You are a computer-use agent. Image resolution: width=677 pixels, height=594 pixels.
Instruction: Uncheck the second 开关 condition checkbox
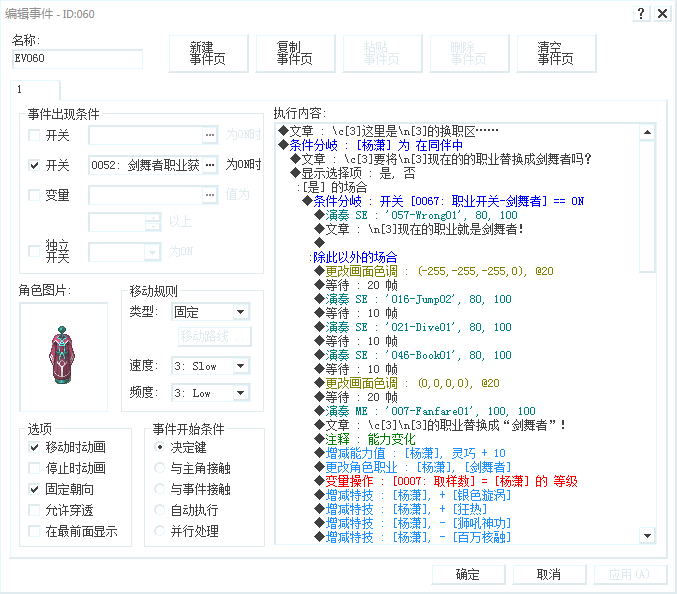(34, 165)
